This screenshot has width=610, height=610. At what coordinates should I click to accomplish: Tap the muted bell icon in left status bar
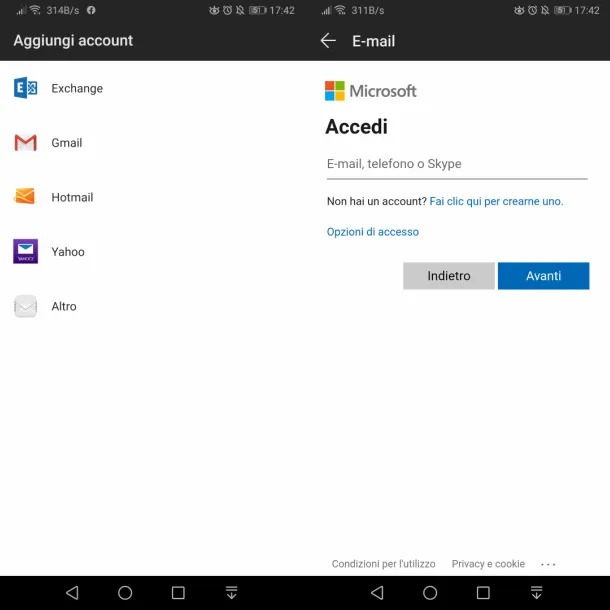point(240,10)
